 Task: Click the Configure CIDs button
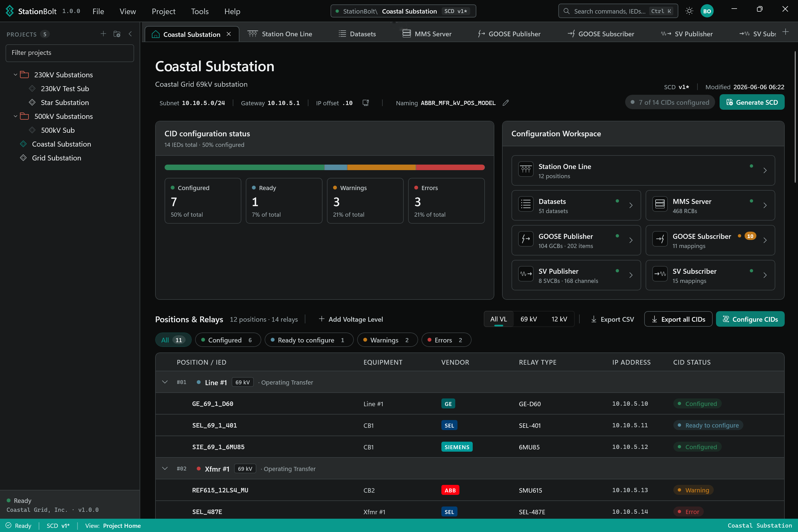tap(750, 319)
